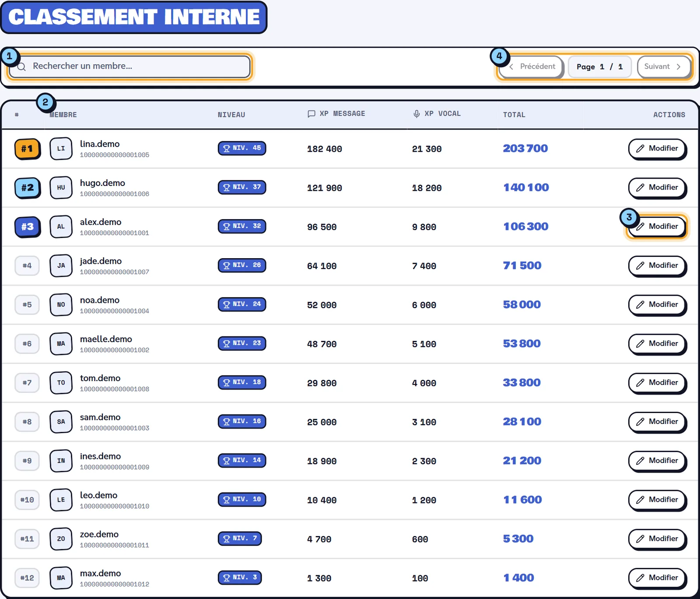This screenshot has height=599, width=700.
Task: Click the MEMBRE column header
Action: coord(63,115)
